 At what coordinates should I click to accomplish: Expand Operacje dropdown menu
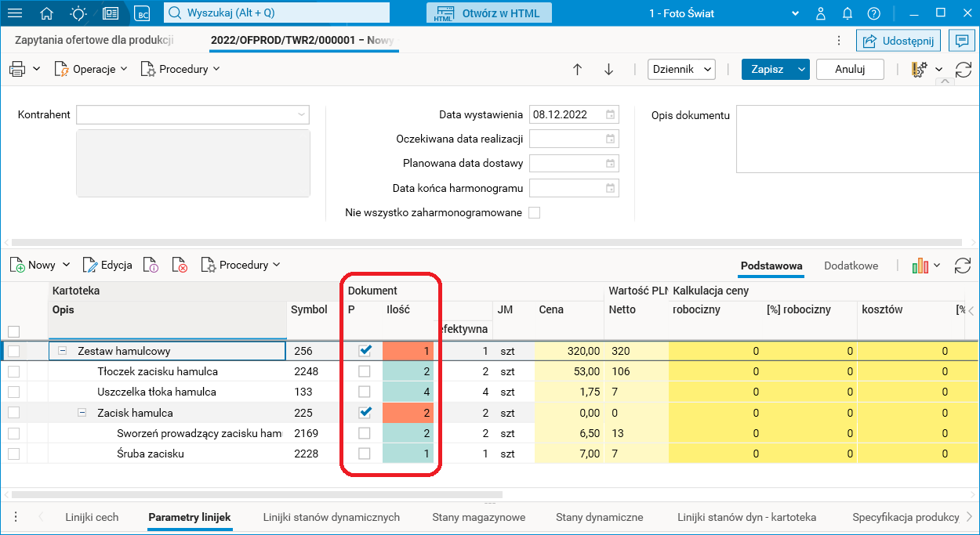(91, 69)
